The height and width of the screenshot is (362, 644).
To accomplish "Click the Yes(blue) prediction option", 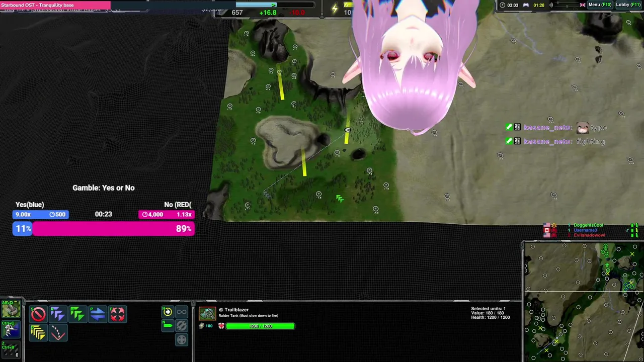I will [30, 205].
